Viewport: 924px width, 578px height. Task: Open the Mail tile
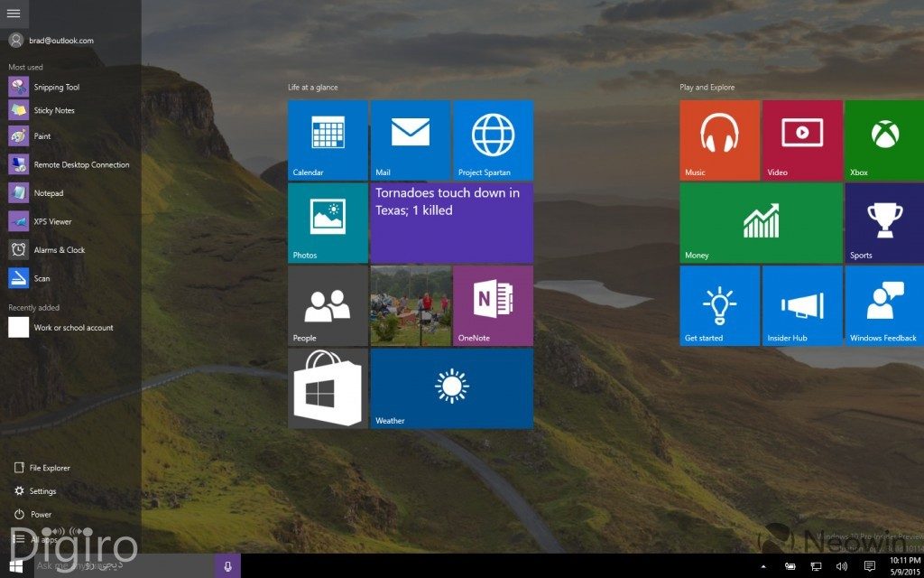[x=411, y=140]
